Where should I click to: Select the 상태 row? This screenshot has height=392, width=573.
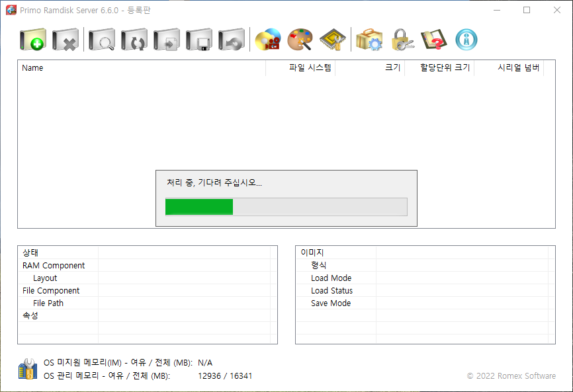148,253
